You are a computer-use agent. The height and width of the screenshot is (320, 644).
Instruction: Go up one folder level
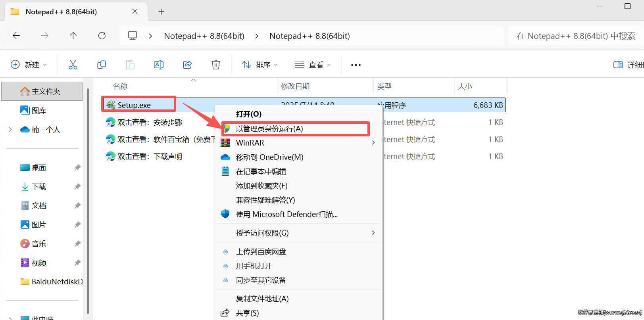click(x=73, y=36)
